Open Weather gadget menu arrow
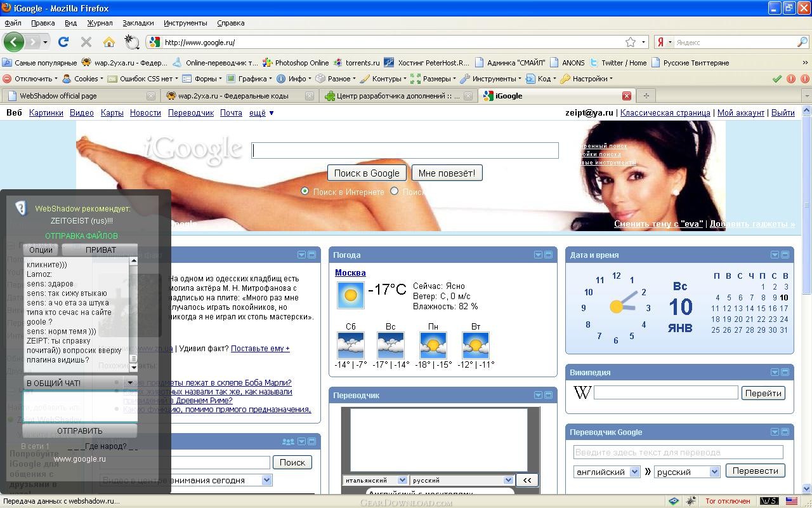The width and height of the screenshot is (812, 508). 538,255
